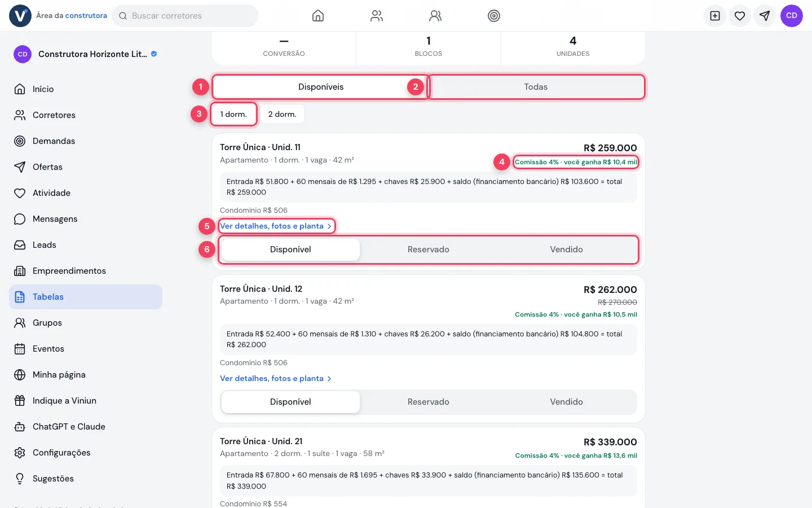This screenshot has height=508, width=812.
Task: Open the groups icon in top navigation
Action: click(435, 16)
